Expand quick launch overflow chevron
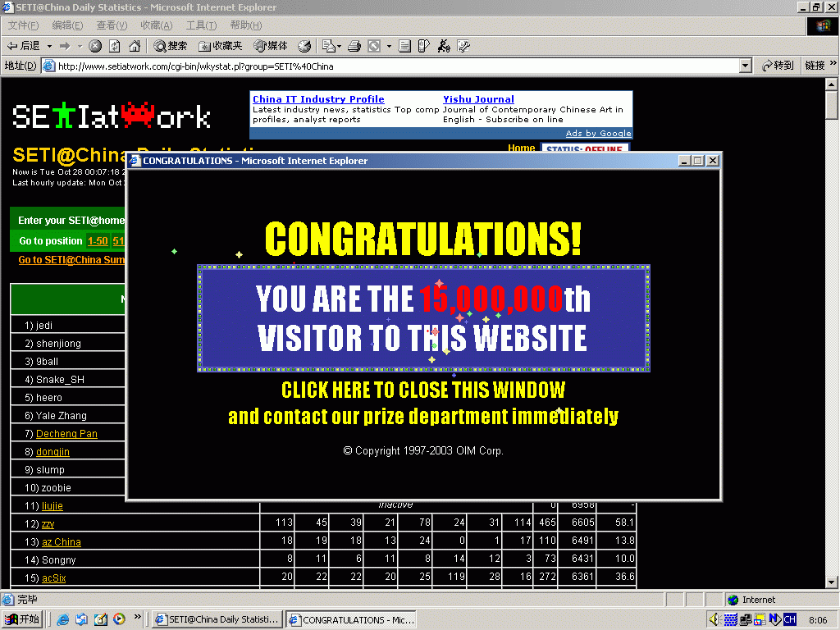The width and height of the screenshot is (840, 630). [138, 617]
